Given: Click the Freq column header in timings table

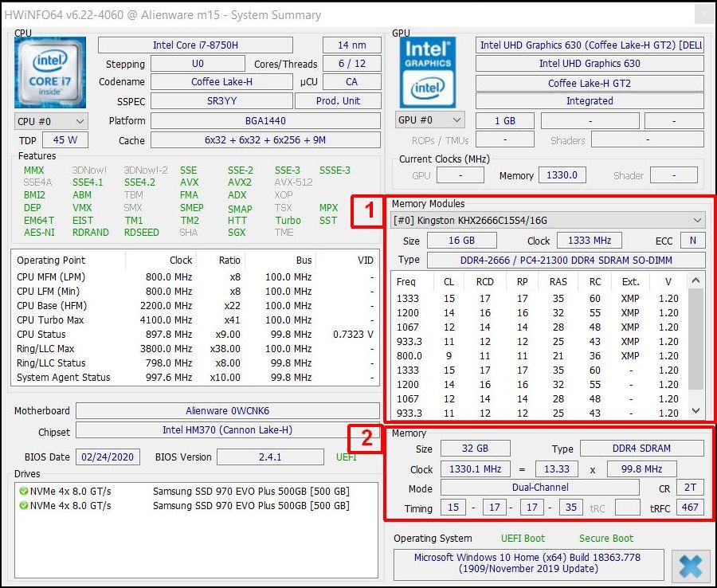Looking at the screenshot, I should coord(406,282).
